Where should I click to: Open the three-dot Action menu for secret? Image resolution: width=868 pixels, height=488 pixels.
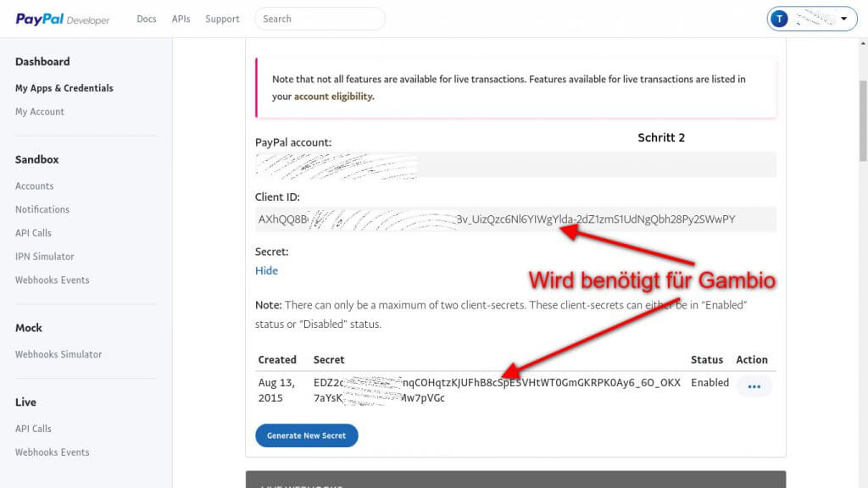click(x=754, y=386)
